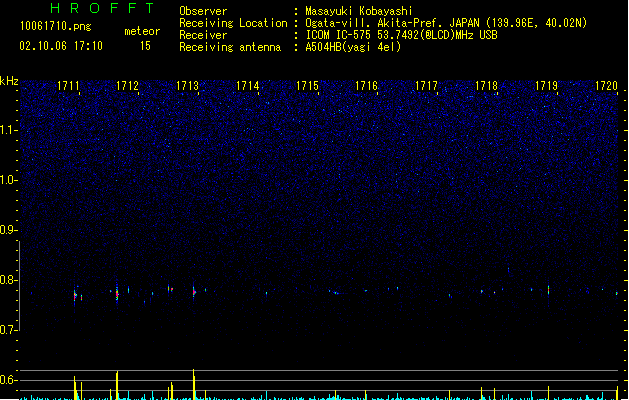Click the meteor count label

[x=142, y=31]
